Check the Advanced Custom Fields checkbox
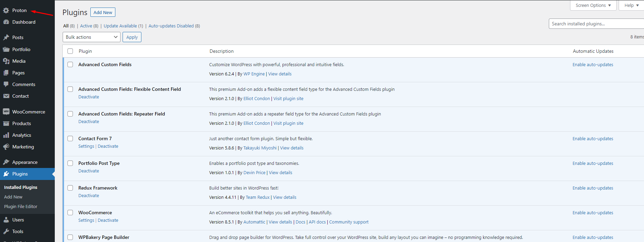644x242 pixels. (x=70, y=64)
